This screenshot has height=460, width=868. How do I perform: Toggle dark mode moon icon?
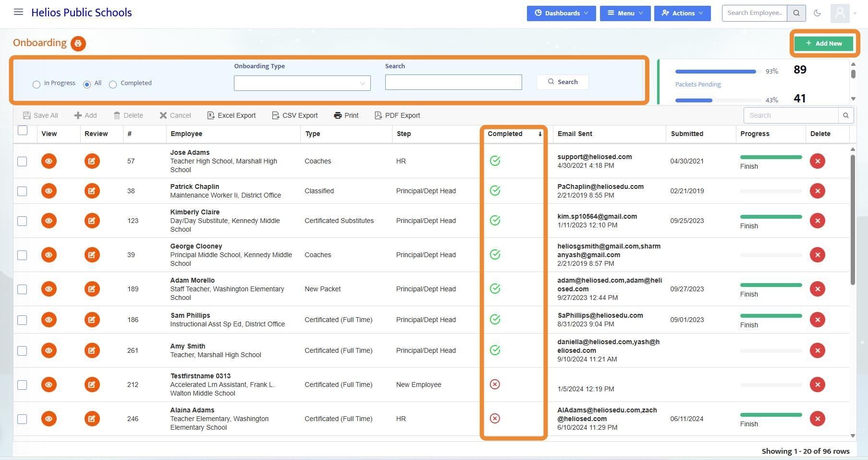(817, 13)
